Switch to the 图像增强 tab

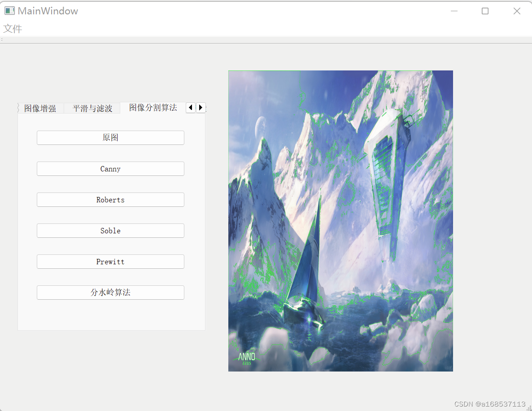[40, 108]
